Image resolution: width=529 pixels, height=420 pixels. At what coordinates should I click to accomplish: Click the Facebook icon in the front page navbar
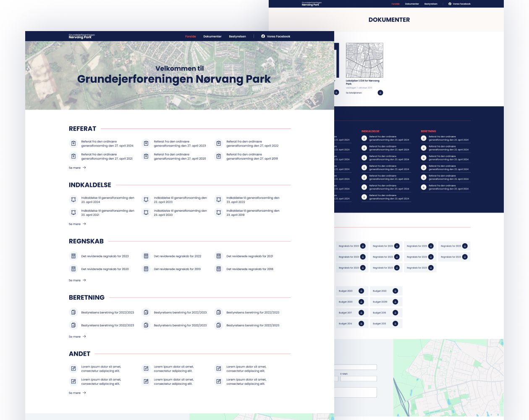point(263,36)
